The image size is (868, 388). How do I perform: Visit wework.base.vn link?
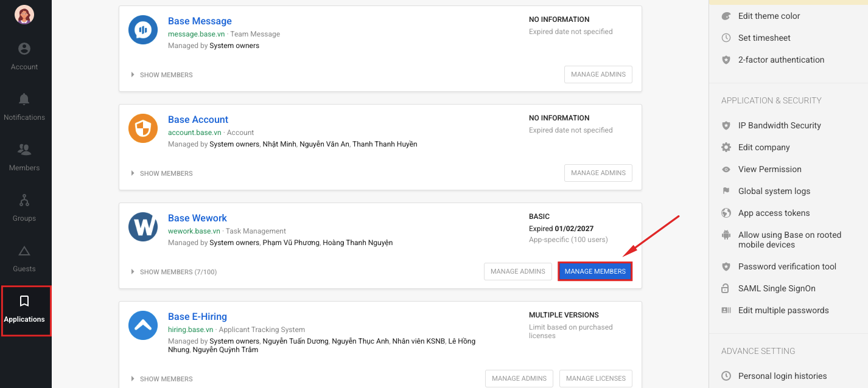tap(194, 231)
